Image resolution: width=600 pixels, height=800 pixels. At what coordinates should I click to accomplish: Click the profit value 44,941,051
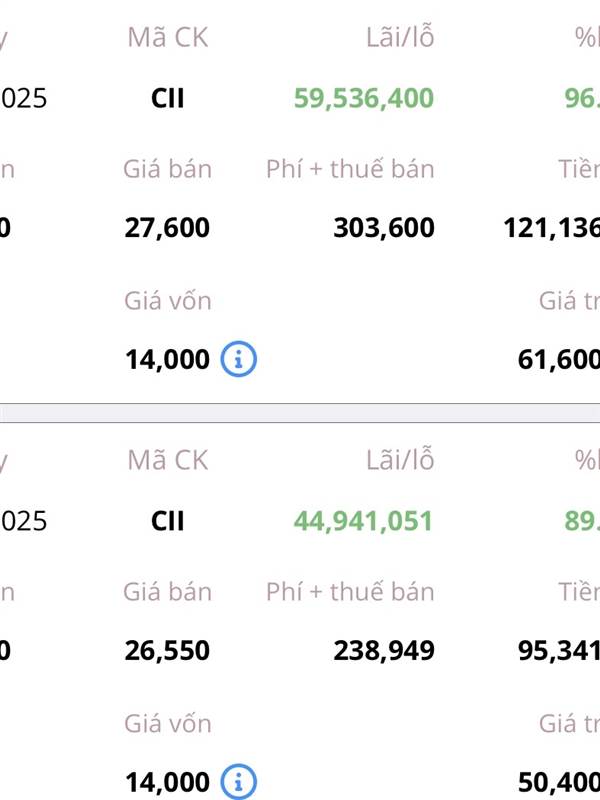pos(363,521)
